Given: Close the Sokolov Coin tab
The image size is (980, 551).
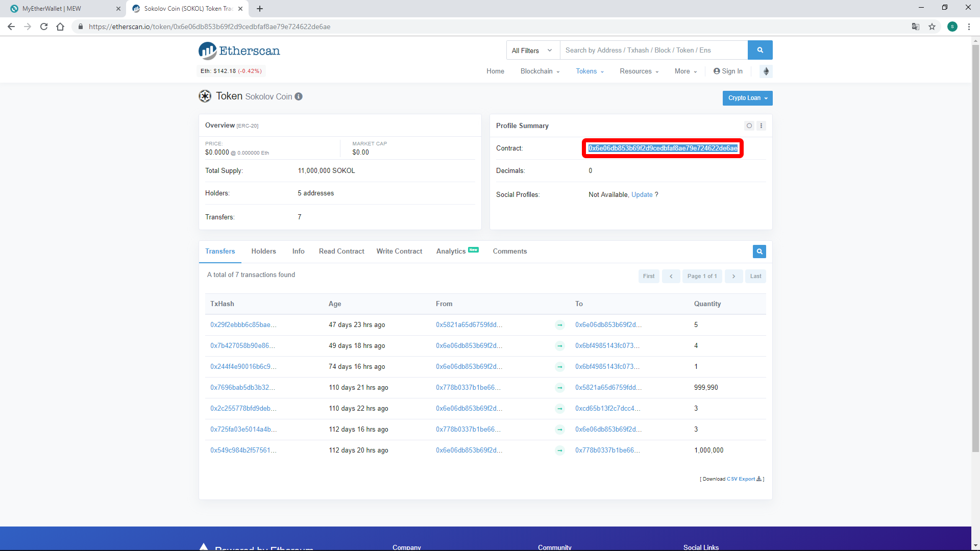Looking at the screenshot, I should [x=240, y=9].
